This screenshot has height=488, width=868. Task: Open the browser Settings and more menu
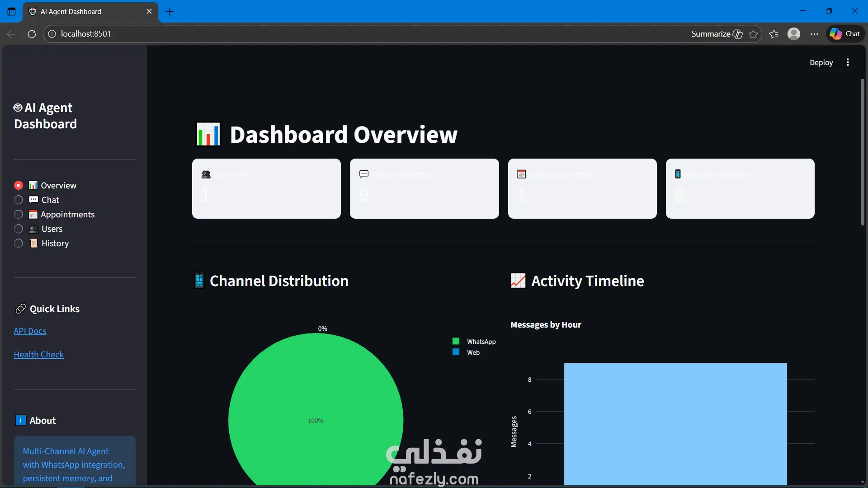(814, 34)
